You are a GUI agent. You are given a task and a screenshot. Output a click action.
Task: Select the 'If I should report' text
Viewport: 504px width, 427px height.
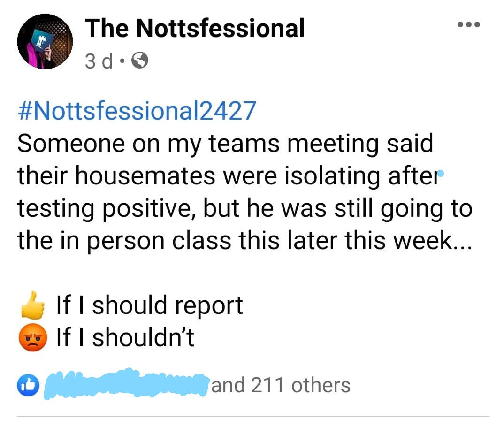(150, 305)
